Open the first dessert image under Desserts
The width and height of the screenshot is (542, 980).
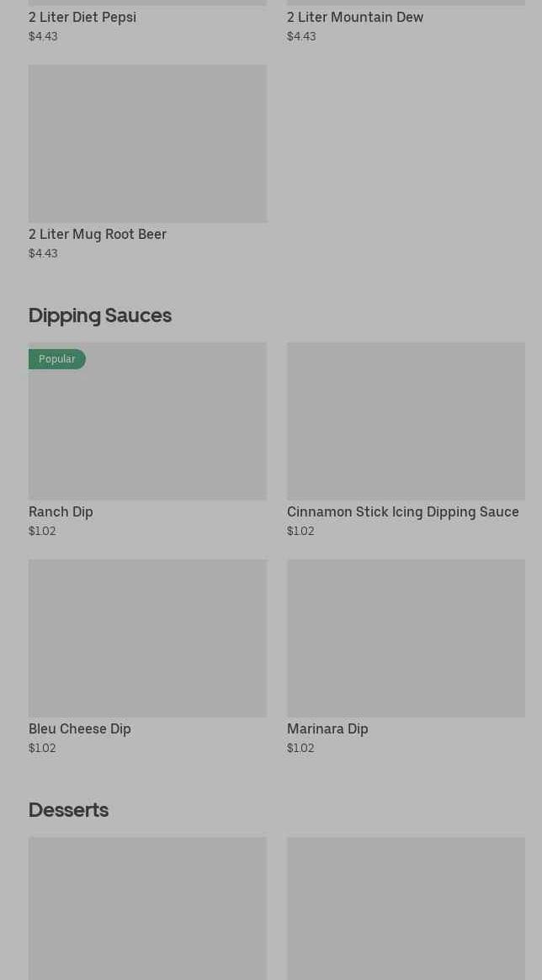147,908
